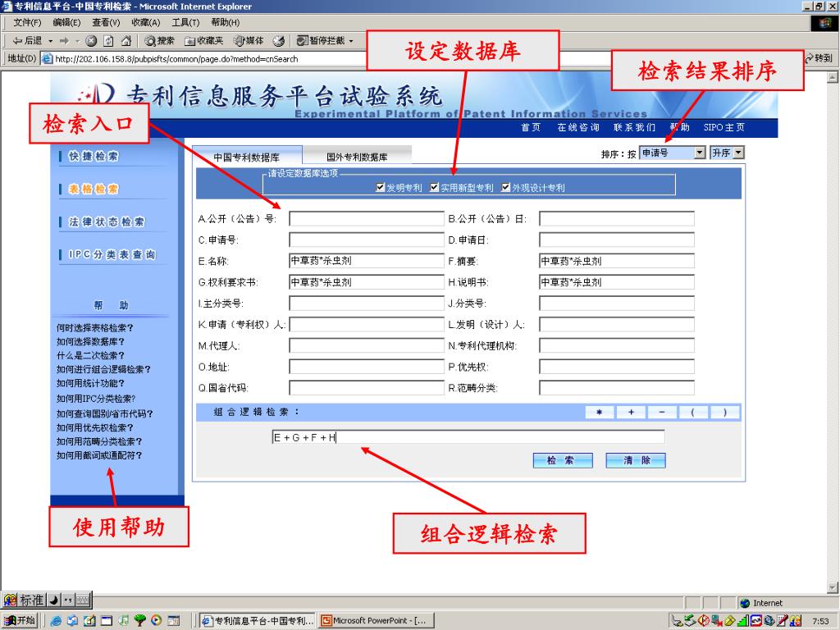This screenshot has width=840, height=630.
Task: Click the ( left parenthesis operator button
Action: (693, 412)
